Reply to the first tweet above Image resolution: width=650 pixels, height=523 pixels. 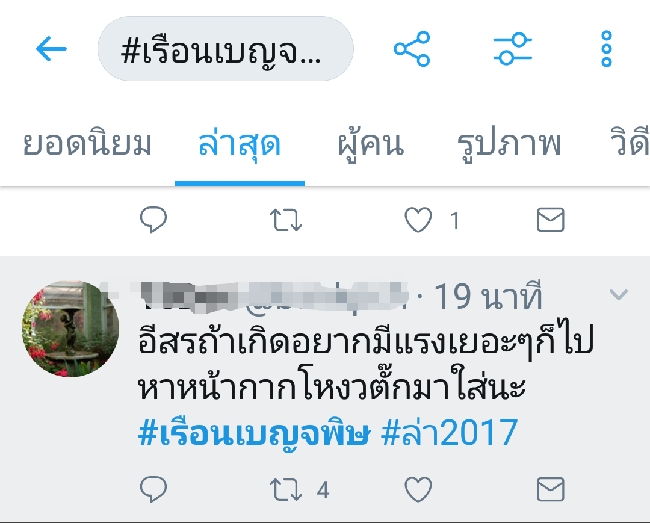pyautogui.click(x=153, y=219)
